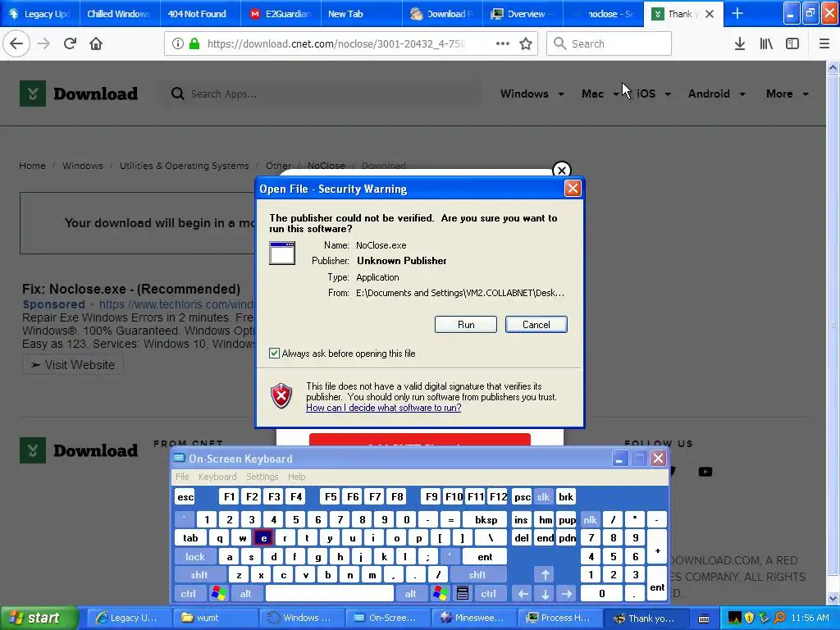The image size is (840, 630).
Task: Click the bksp key on On-Screen Keyboard
Action: [486, 519]
